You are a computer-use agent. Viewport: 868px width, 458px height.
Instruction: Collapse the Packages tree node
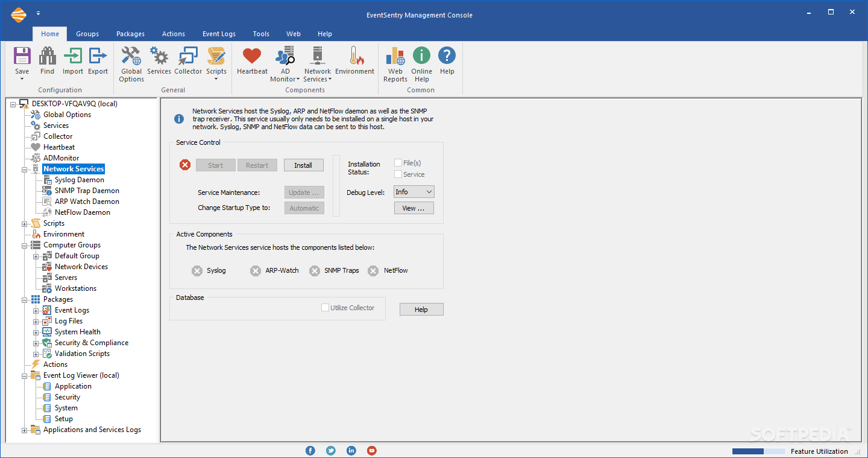click(25, 299)
